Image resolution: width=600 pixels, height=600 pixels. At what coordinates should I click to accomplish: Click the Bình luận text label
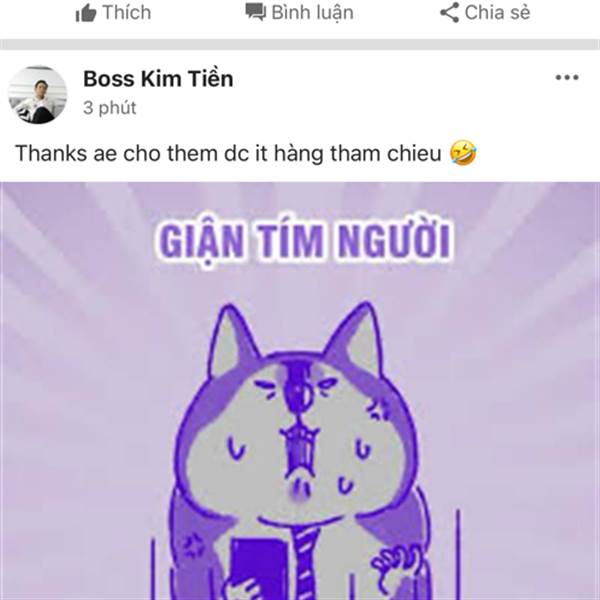(x=312, y=13)
